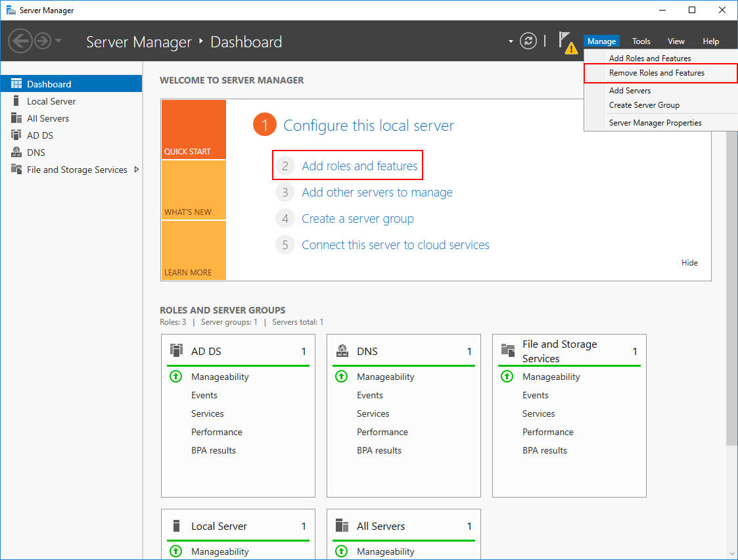Open the navigation history dropdown arrow
This screenshot has height=560, width=738.
tap(59, 41)
